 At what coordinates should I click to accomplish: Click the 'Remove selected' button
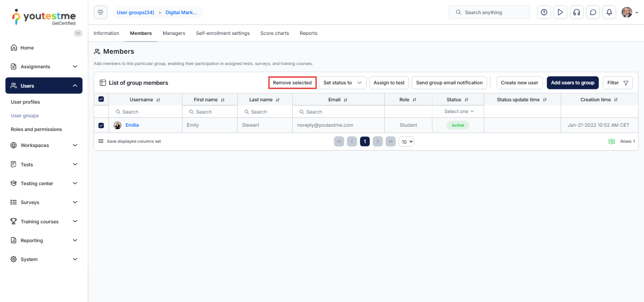point(292,83)
